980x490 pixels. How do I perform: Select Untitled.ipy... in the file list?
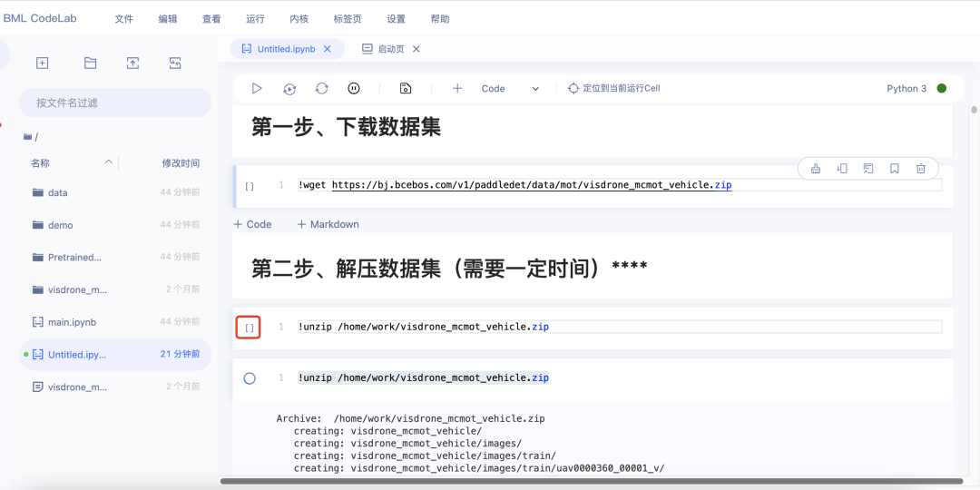click(115, 355)
